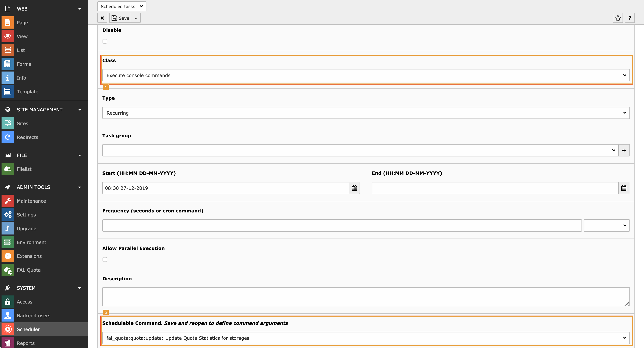Open the Page module icon
The image size is (644, 348).
(x=7, y=22)
